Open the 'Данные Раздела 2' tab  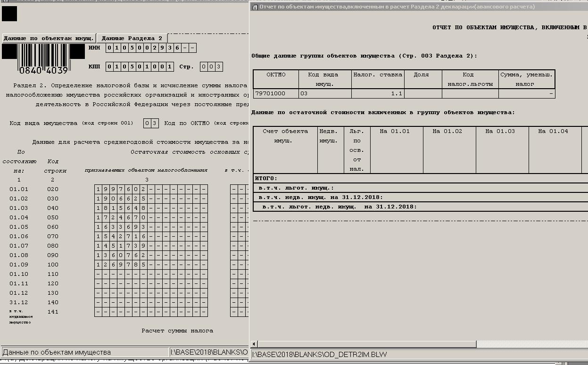click(x=132, y=38)
